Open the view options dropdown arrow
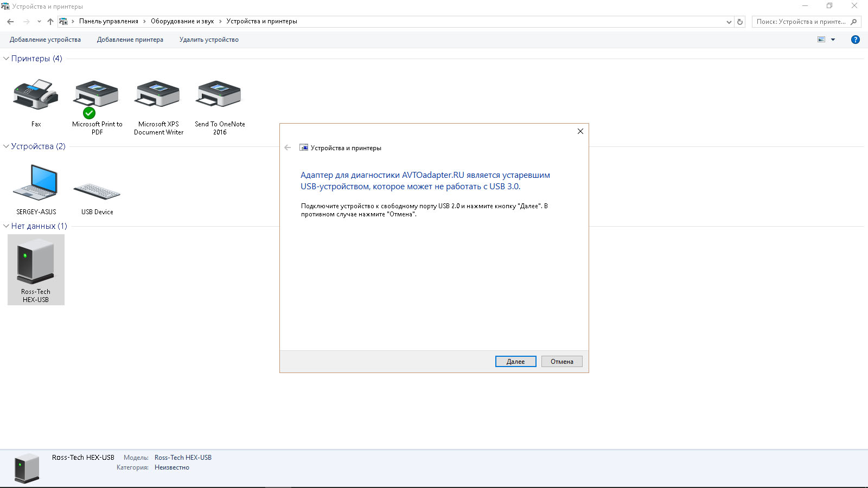868x488 pixels. coord(833,40)
